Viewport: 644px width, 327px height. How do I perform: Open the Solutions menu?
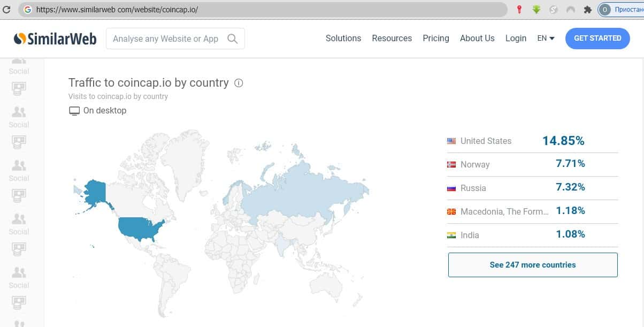(x=343, y=39)
